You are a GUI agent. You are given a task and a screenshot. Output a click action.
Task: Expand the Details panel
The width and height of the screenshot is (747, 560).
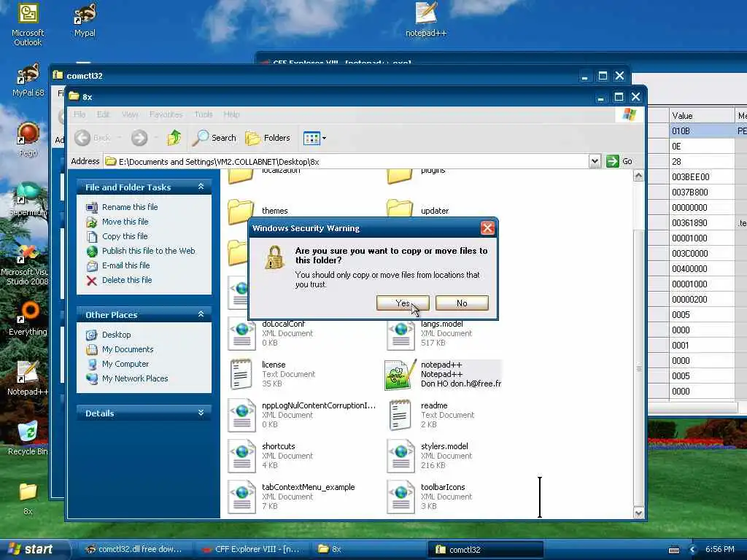pos(201,413)
